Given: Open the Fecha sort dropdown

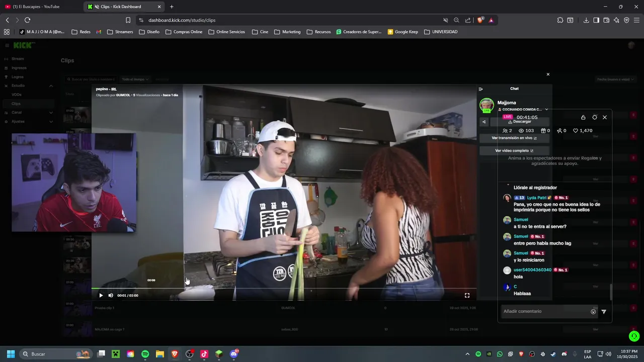Looking at the screenshot, I should pyautogui.click(x=615, y=79).
